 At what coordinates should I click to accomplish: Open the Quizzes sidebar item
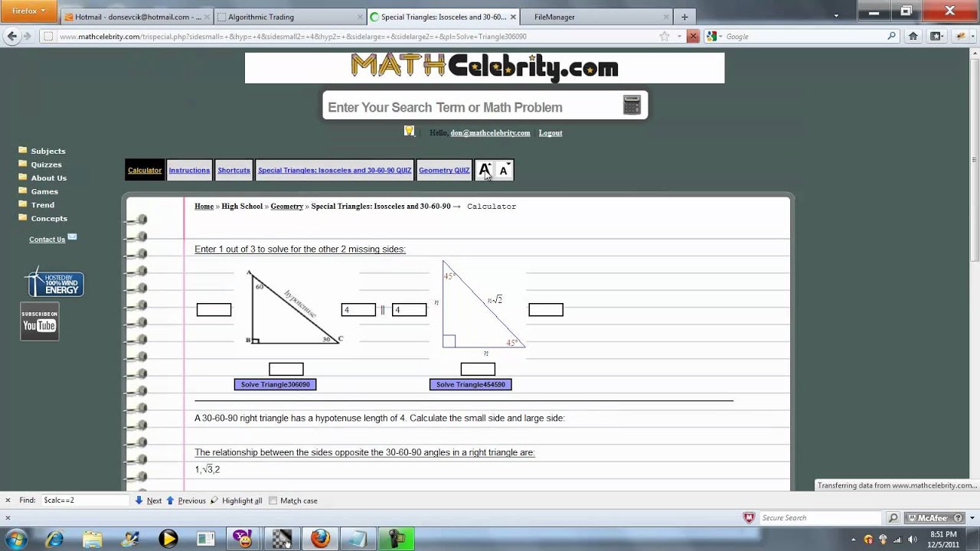(x=40, y=165)
